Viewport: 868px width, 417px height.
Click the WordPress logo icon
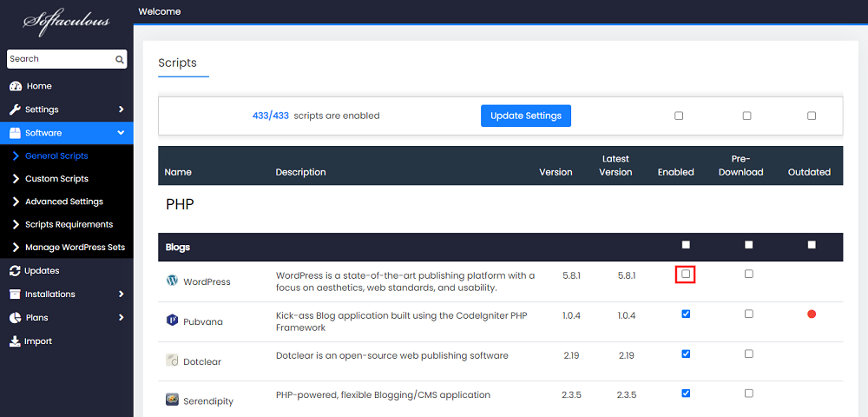click(x=172, y=281)
